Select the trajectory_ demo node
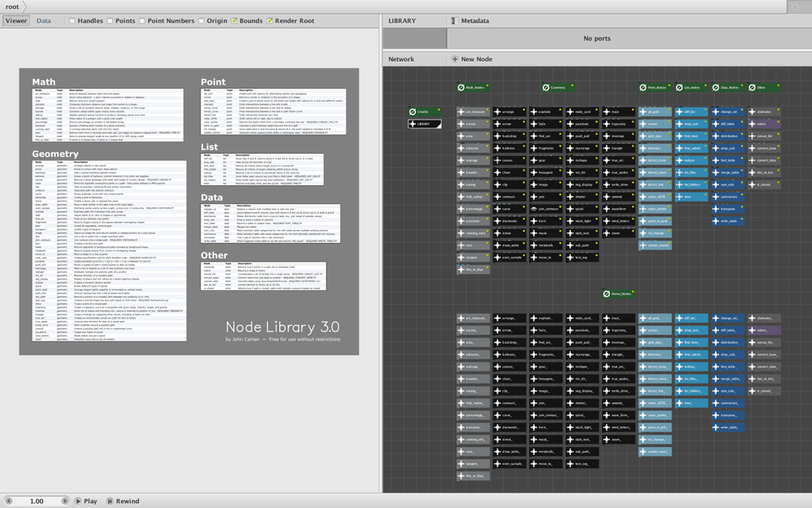Screen dimensions: 812x508 (x=618, y=330)
